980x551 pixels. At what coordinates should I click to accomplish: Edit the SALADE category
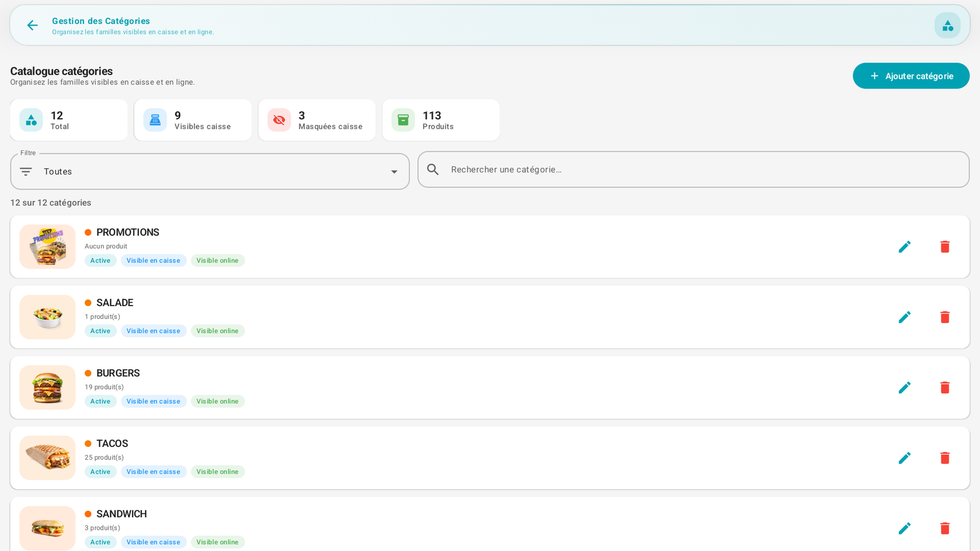pyautogui.click(x=905, y=317)
